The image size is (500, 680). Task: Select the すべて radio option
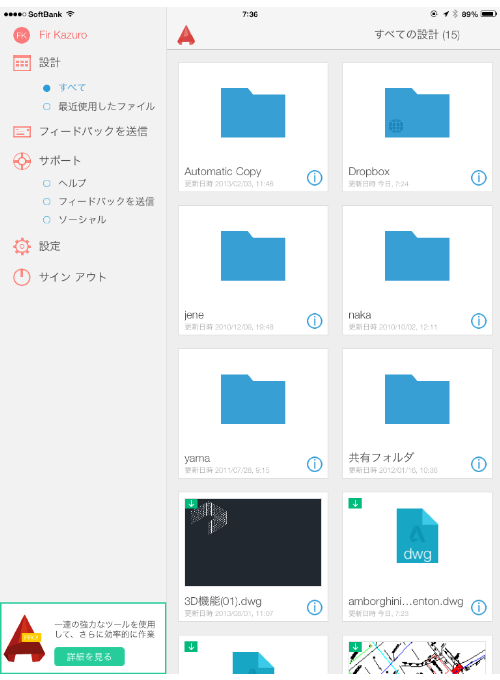pos(47,88)
